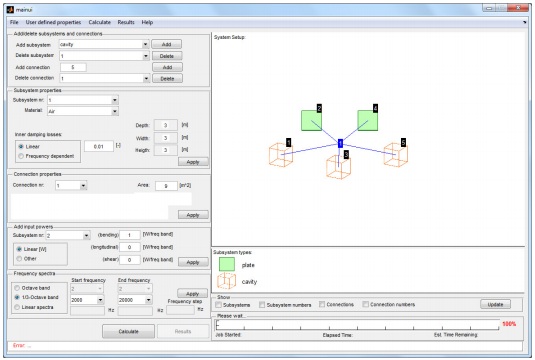Select cavity cube subsystem number 1
The height and width of the screenshot is (360, 535).
pyautogui.click(x=281, y=155)
